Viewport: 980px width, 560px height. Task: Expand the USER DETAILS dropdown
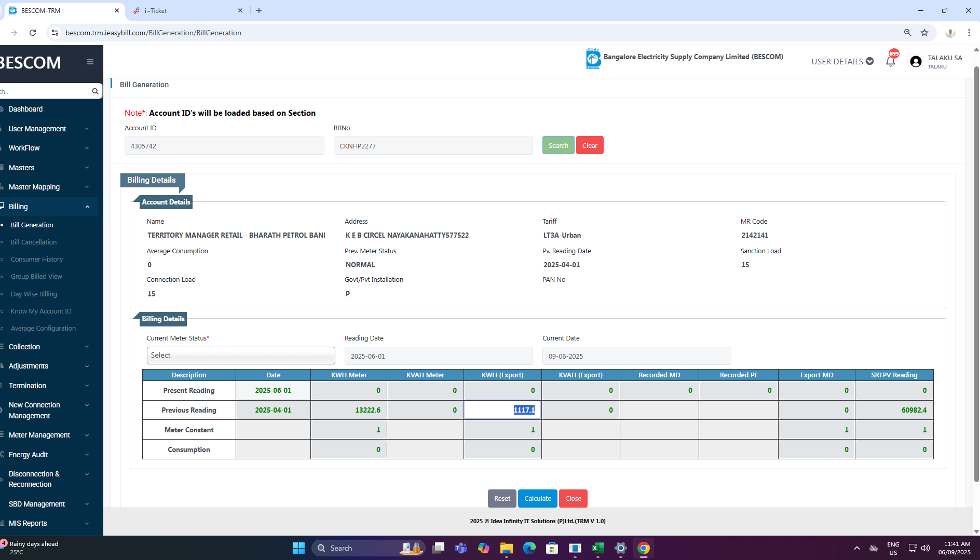pyautogui.click(x=842, y=61)
